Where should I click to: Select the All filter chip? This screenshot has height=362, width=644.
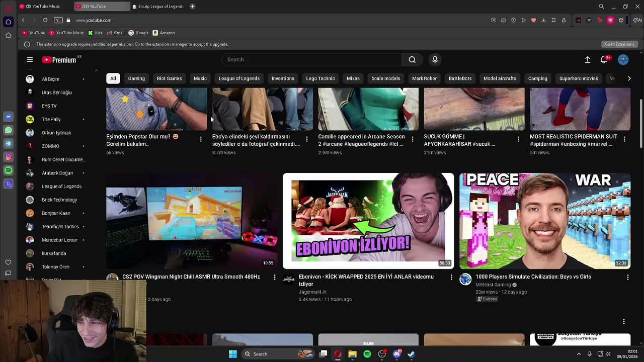click(113, 78)
